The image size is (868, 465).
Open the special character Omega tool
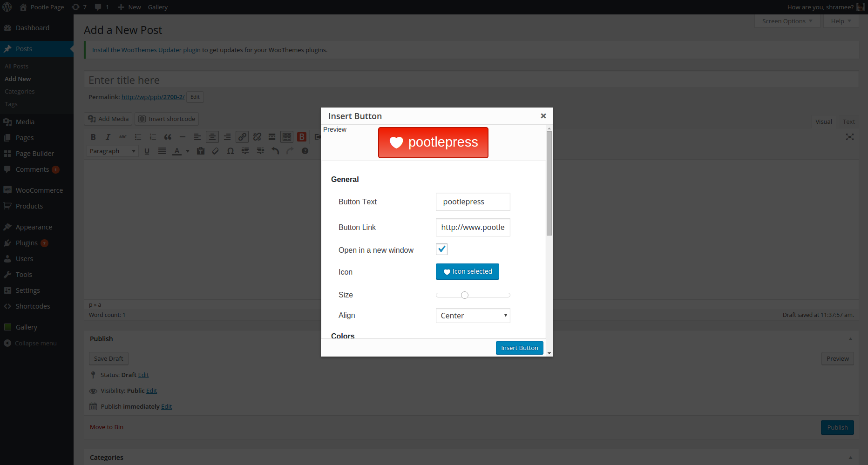[x=231, y=151]
